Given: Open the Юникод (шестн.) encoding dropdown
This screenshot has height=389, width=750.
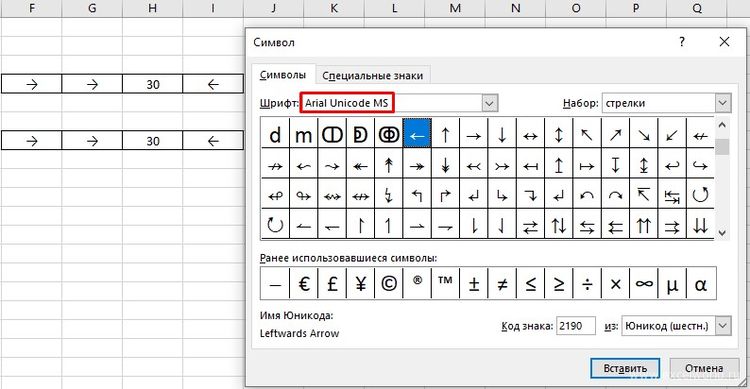Looking at the screenshot, I should 723,326.
